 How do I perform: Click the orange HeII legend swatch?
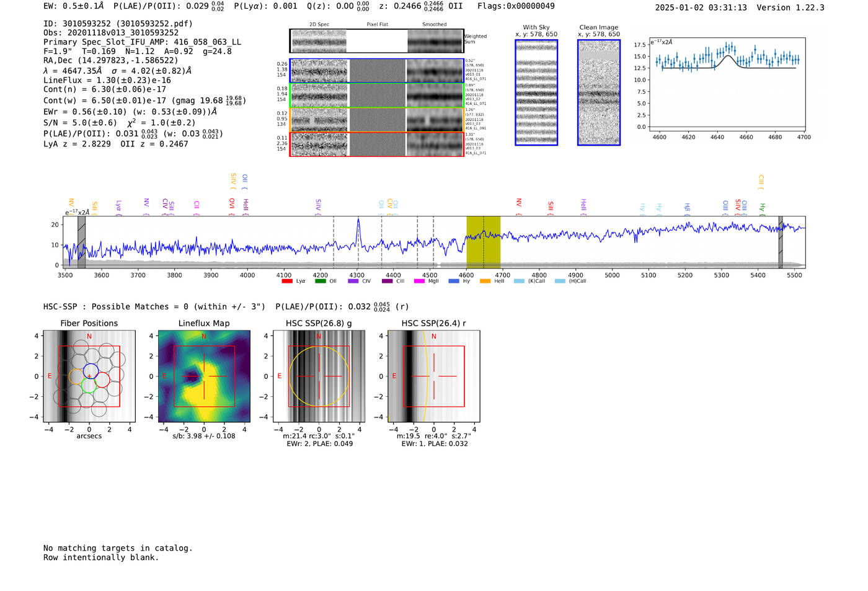(485, 281)
